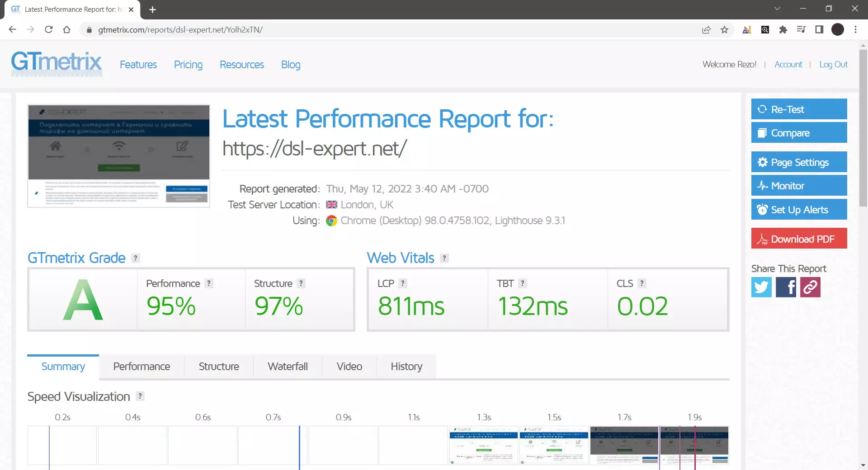Image resolution: width=868 pixels, height=470 pixels.
Task: Go back to previous page
Action: click(13, 30)
